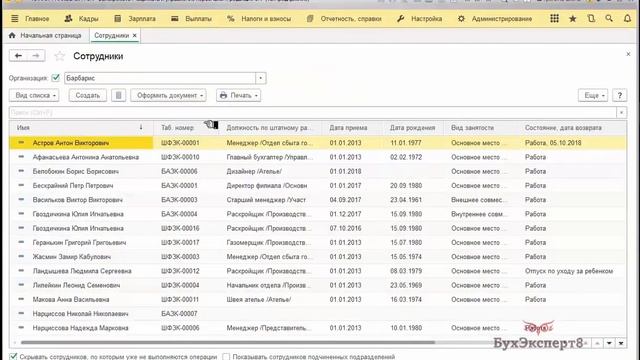The image size is (640, 360).
Task: Sort by the Имя column header
Action: [x=82, y=128]
